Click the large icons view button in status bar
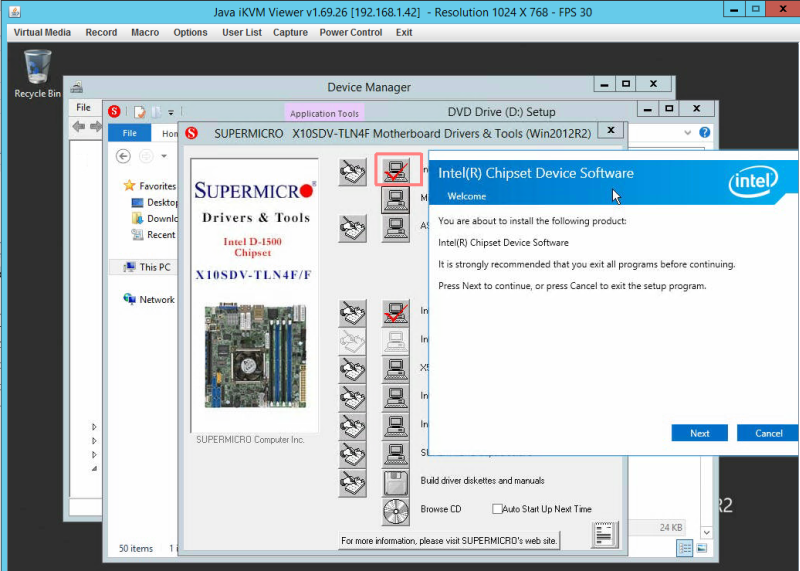Screen dimensions: 800x571 click(702, 549)
